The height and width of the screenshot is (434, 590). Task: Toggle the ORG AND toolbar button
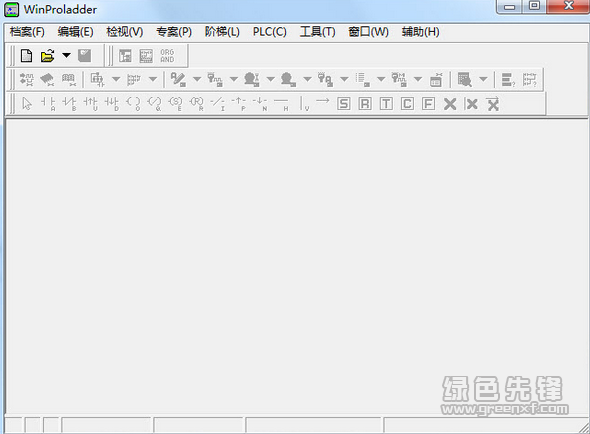pyautogui.click(x=167, y=56)
